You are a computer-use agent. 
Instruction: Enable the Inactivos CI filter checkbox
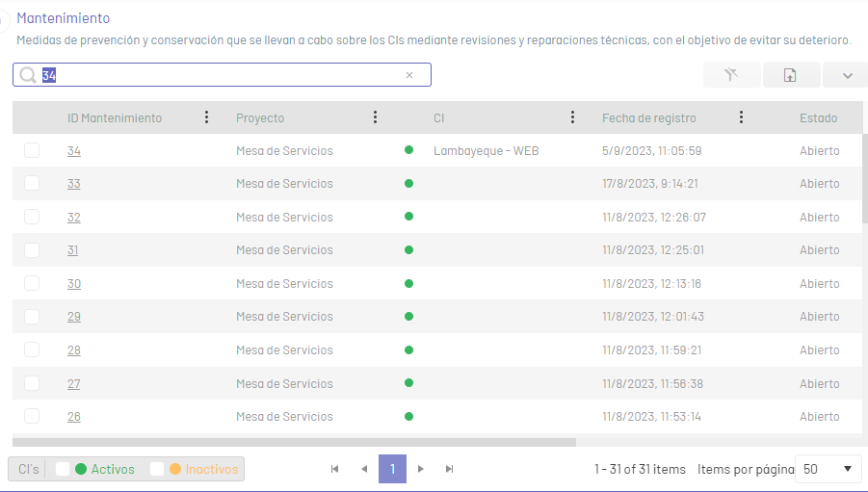[x=157, y=469]
